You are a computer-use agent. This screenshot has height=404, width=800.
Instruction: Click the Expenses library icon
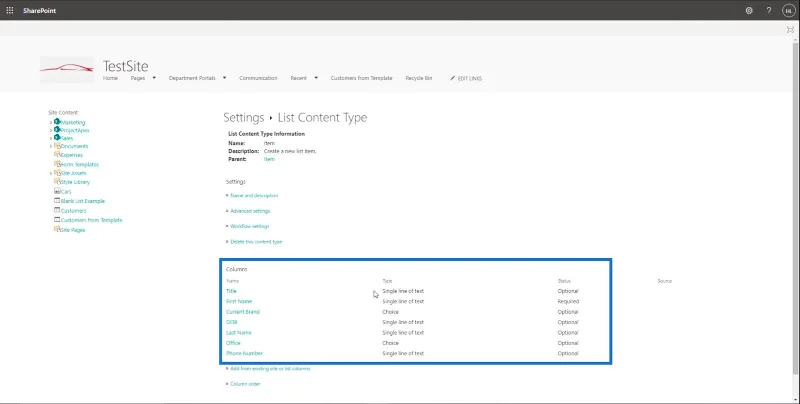click(x=57, y=154)
